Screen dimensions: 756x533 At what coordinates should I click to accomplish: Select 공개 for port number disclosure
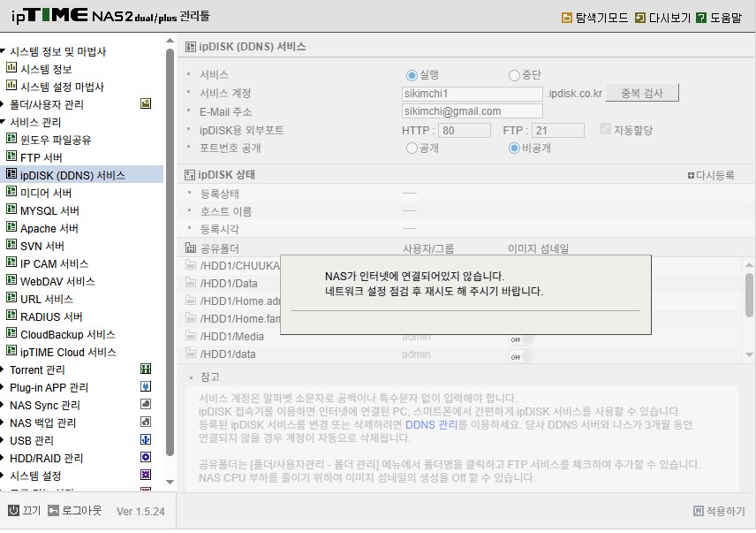pos(412,148)
